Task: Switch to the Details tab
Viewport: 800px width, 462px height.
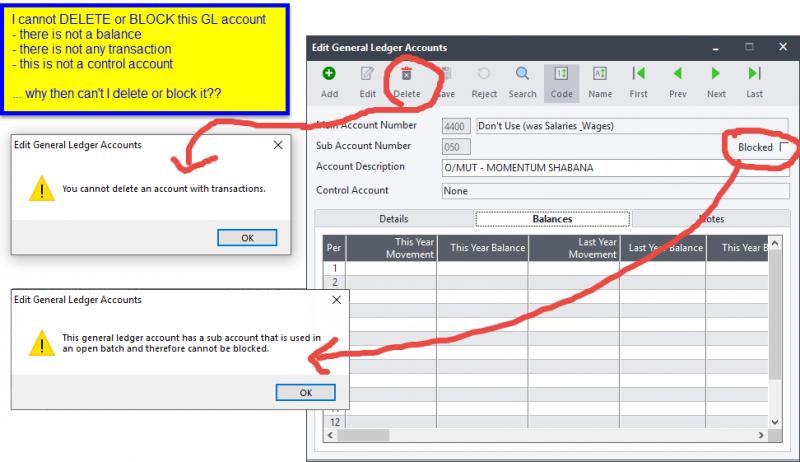Action: coord(393,219)
